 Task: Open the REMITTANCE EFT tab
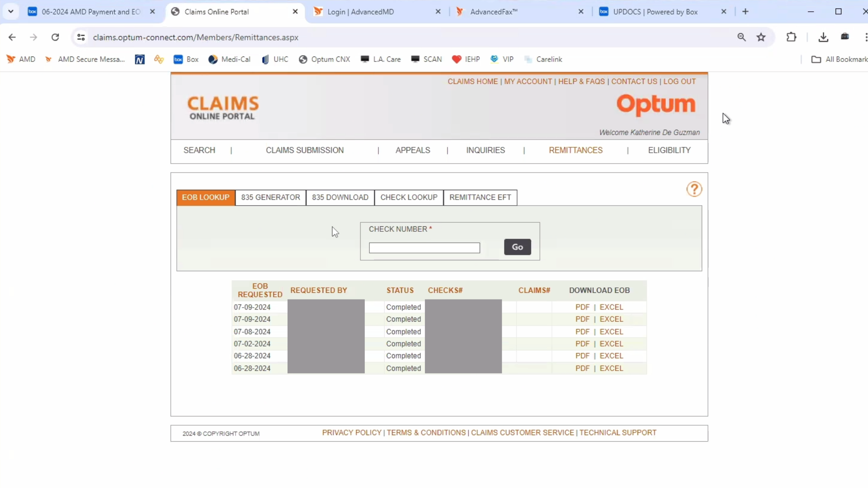pyautogui.click(x=480, y=197)
